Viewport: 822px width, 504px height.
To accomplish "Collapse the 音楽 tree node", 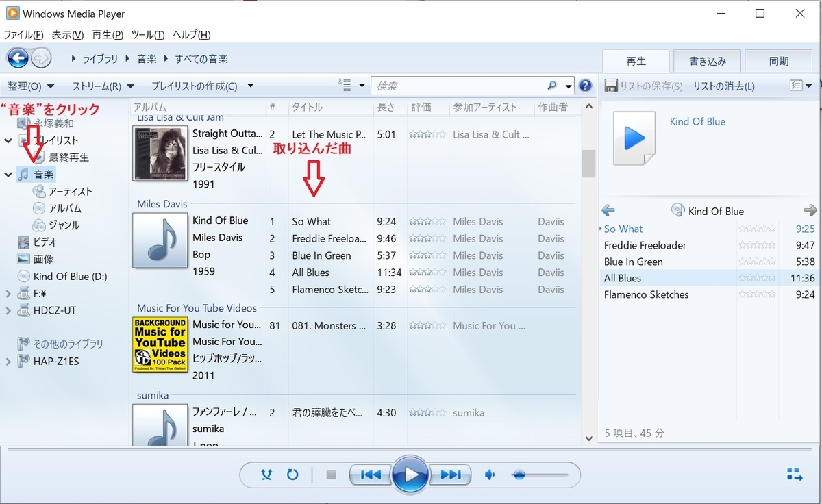I will coord(8,175).
